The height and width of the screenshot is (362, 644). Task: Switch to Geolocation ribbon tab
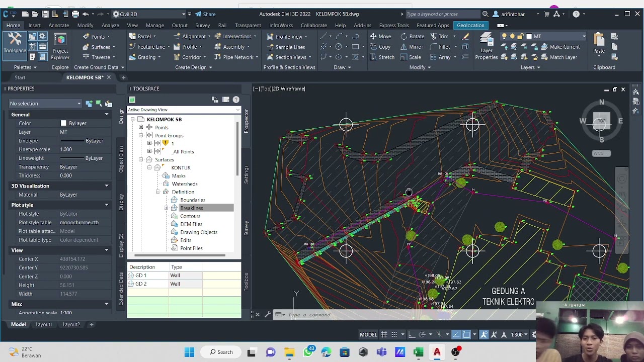pyautogui.click(x=470, y=25)
